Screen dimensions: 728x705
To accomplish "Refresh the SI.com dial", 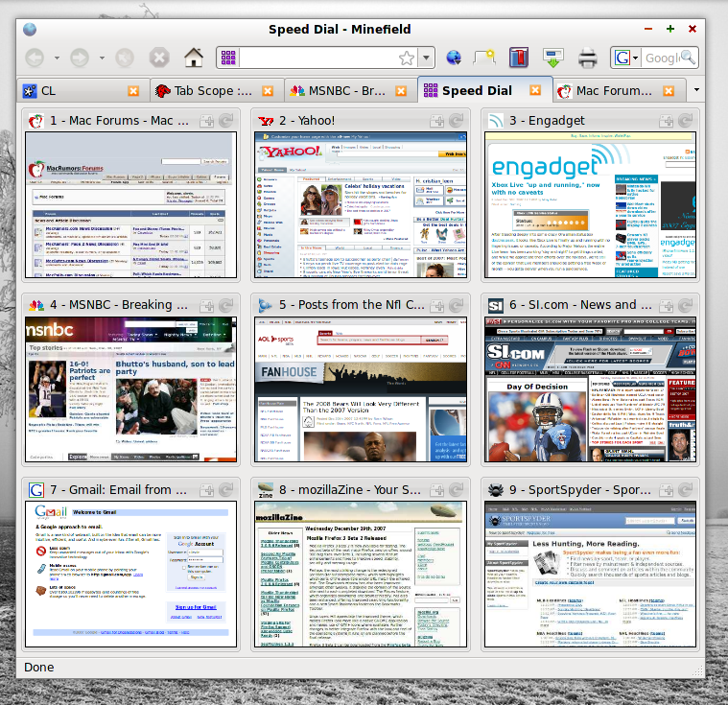I will [x=686, y=305].
